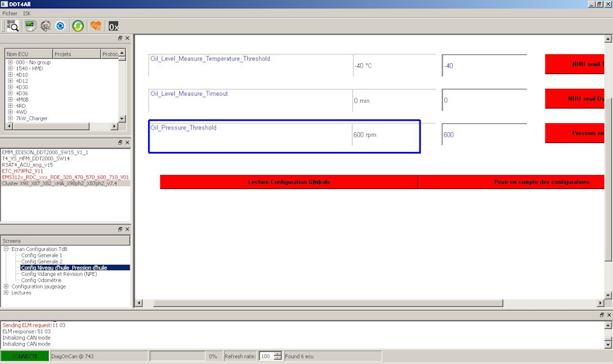Select EMM_EDISON_DDT2000_SW15_V1_1 ECU
The image size is (613, 364).
coord(45,153)
